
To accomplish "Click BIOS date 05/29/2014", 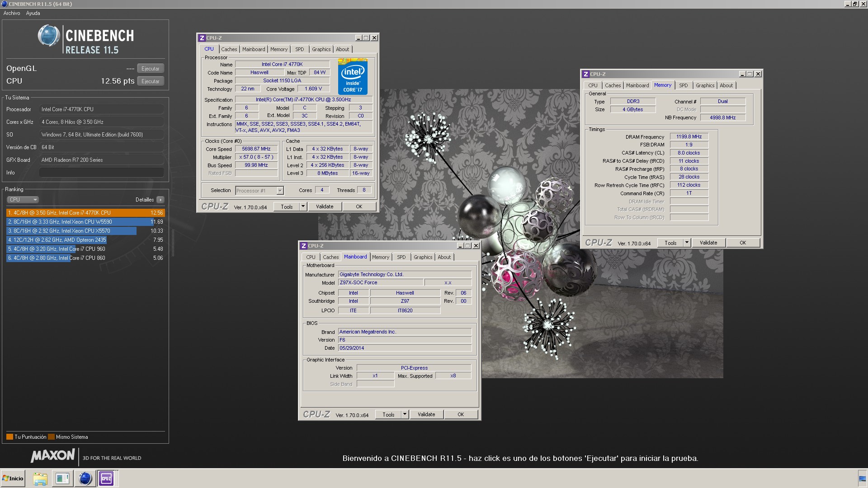I will [405, 348].
